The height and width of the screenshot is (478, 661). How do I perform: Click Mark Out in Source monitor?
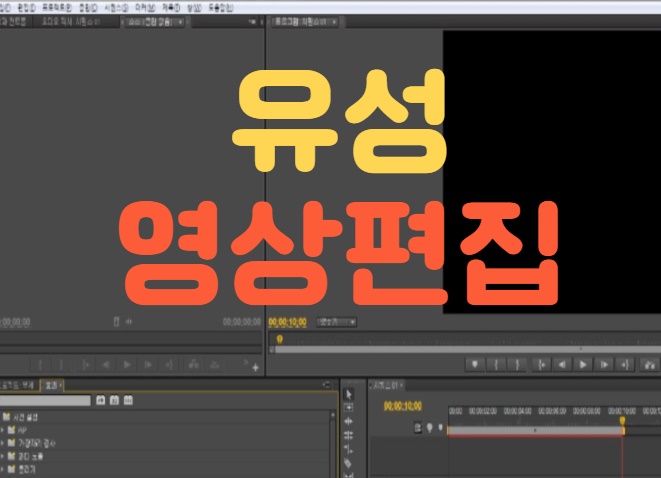pyautogui.click(x=61, y=365)
